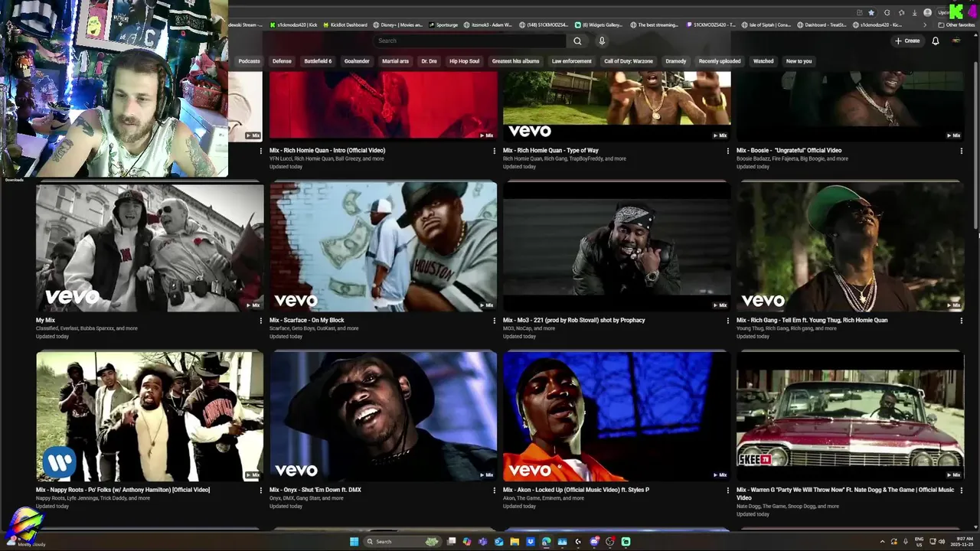Select the Dr. Dre filter chip
Screen dimensions: 980x551
(x=429, y=61)
